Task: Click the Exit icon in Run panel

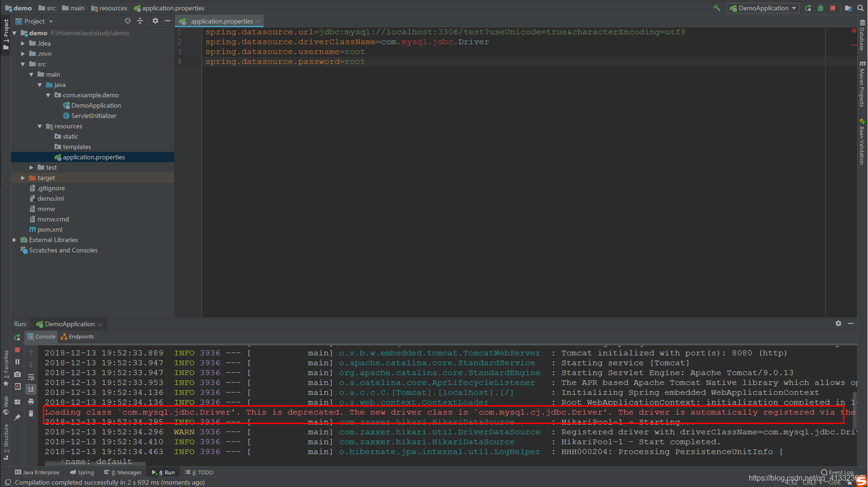Action: (x=17, y=386)
